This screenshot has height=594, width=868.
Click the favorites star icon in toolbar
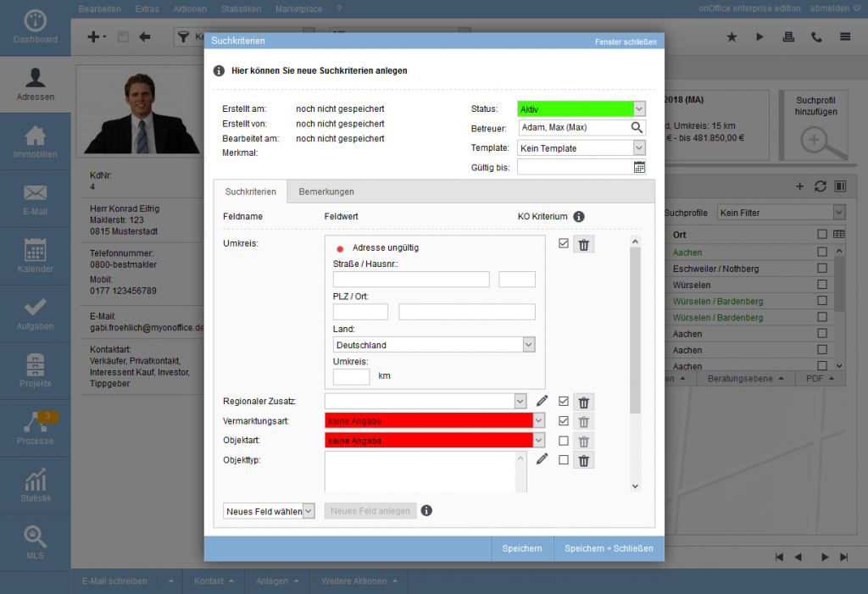[732, 37]
